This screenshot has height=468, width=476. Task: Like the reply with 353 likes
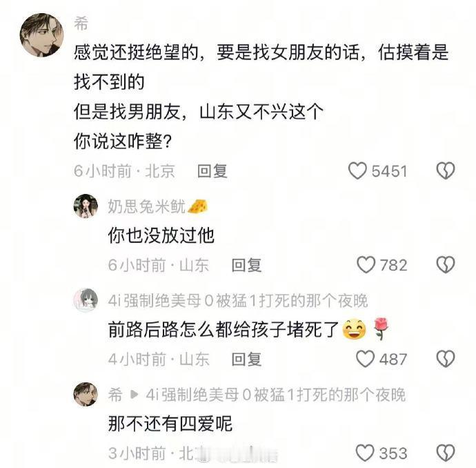pos(365,453)
